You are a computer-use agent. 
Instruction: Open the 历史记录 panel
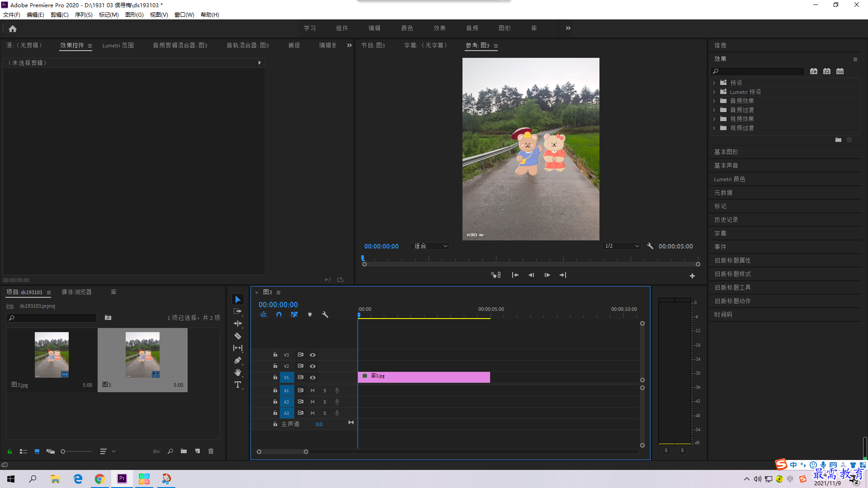726,220
